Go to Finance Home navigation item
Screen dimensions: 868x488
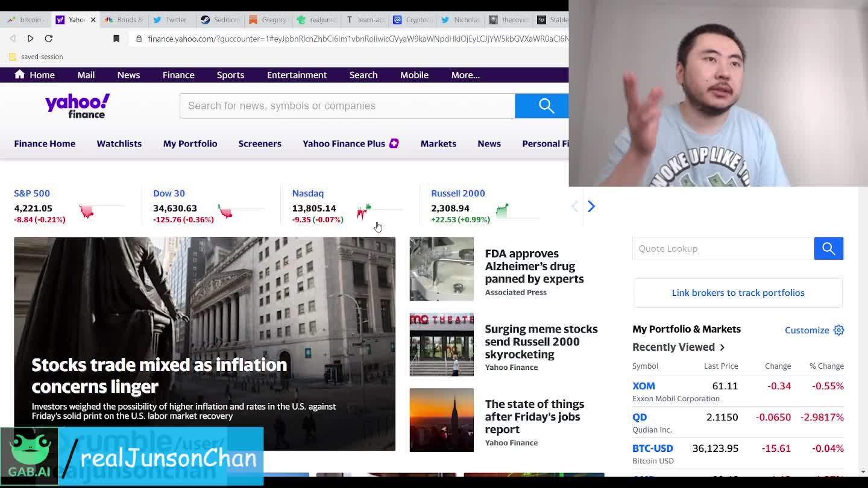[45, 143]
